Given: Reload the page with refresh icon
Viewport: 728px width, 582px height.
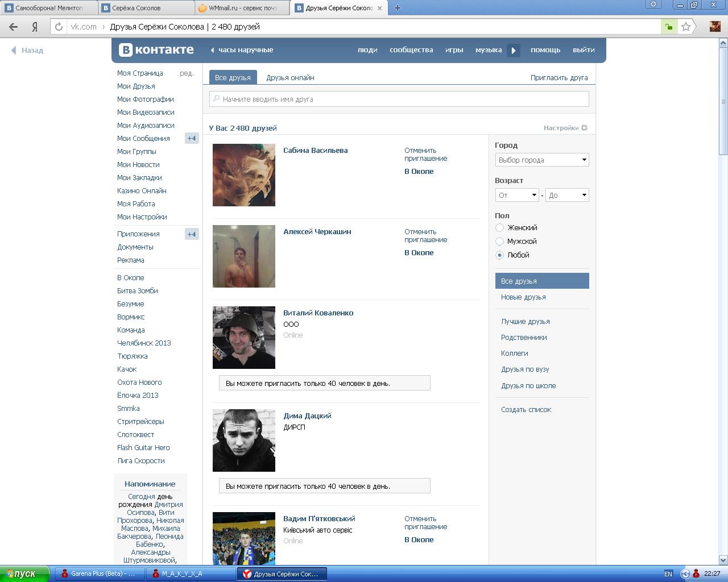Looking at the screenshot, I should coord(59,27).
